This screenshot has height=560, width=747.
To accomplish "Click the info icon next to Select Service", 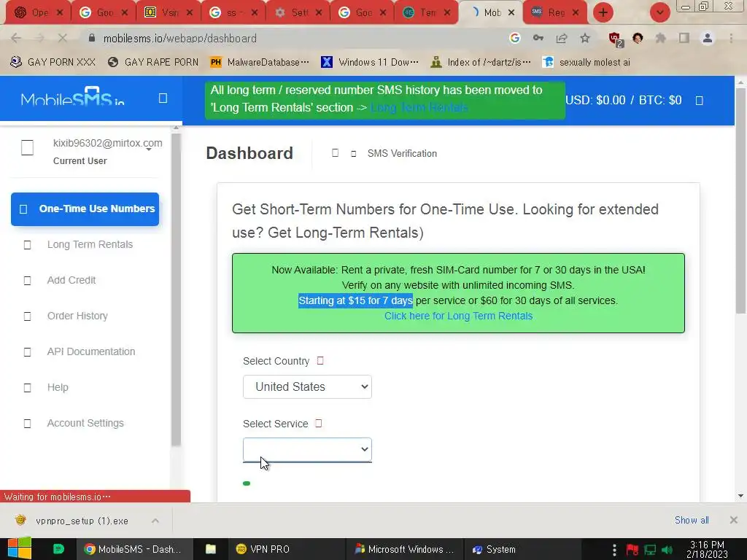I will coord(319,424).
